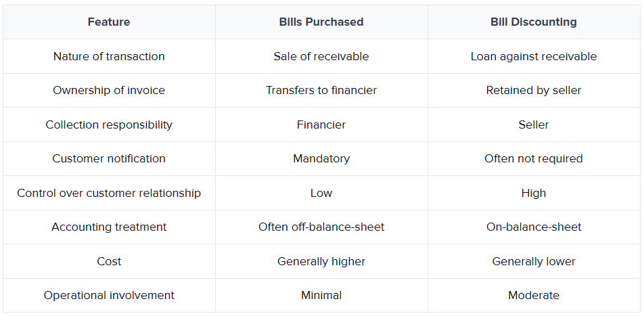Click the Retained by seller cell
The image size is (644, 316).
point(534,91)
